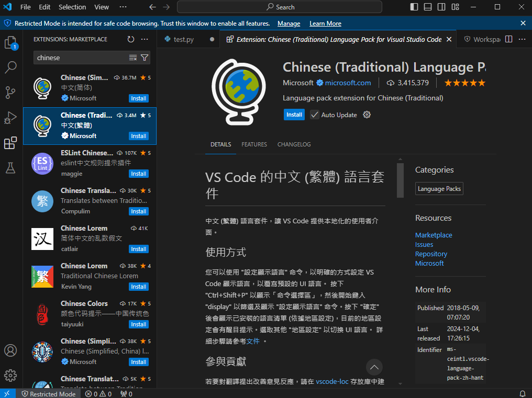Open the Explorer view in activity bar
This screenshot has height=398, width=532.
coord(11,43)
